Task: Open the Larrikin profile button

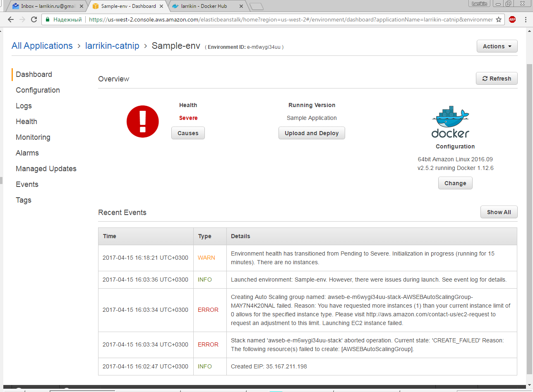Action: coord(480,4)
